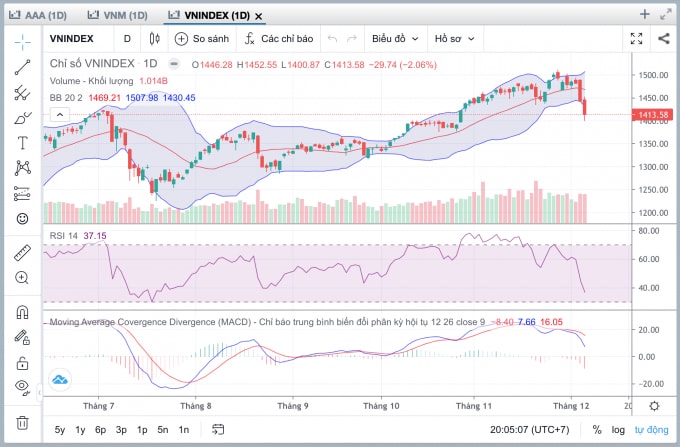The image size is (680, 447).
Task: Set range to 1n
Action: 184,430
